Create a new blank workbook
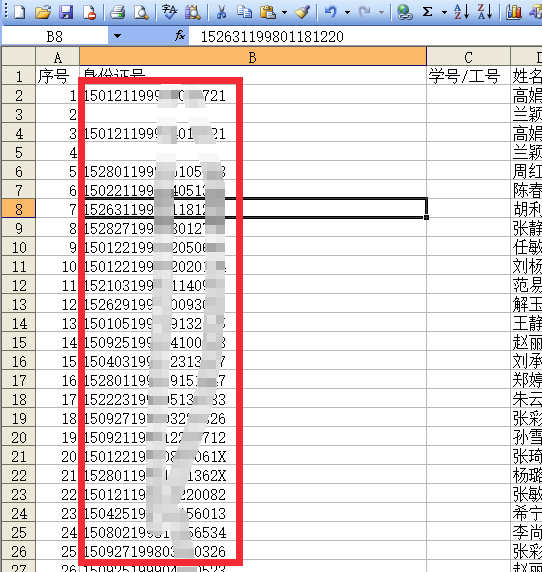542x572 pixels. pos(19,12)
